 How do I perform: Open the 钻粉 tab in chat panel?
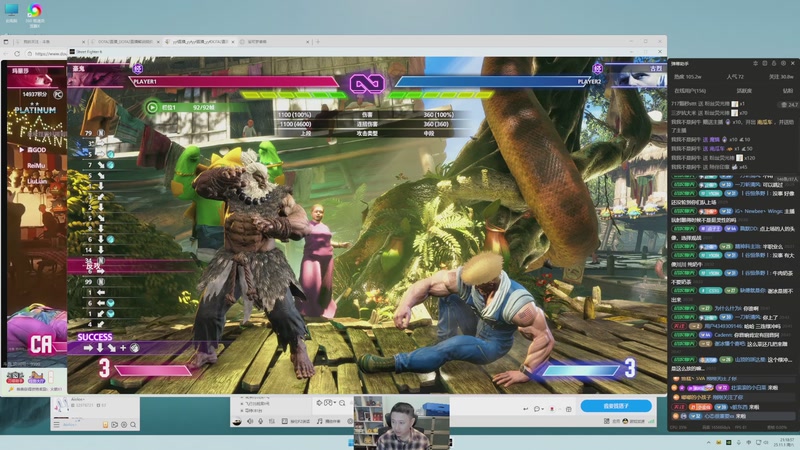(x=788, y=91)
